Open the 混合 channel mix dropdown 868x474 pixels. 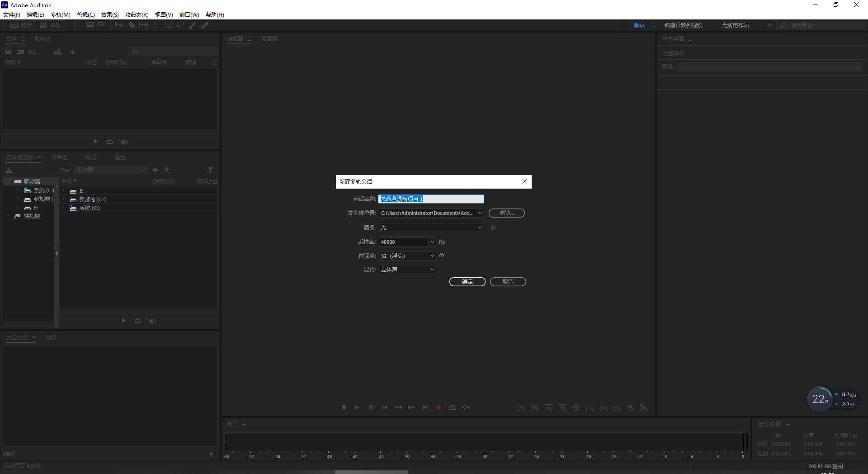coord(432,269)
